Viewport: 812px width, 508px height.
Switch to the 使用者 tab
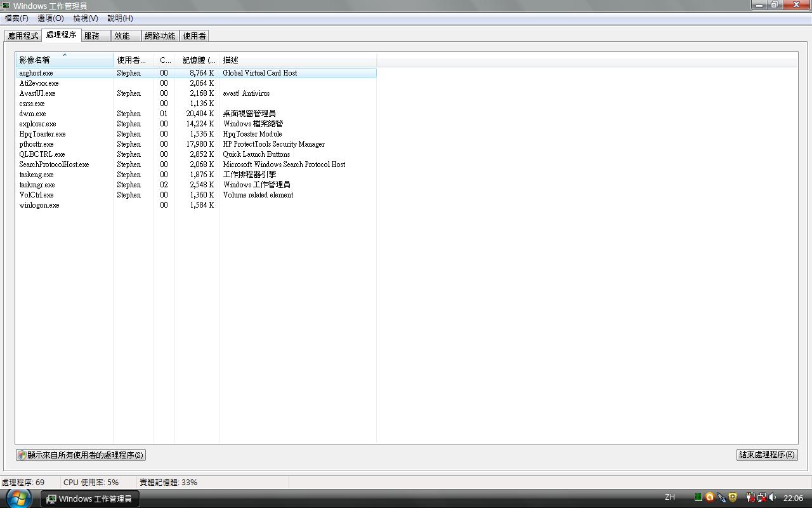click(x=194, y=36)
